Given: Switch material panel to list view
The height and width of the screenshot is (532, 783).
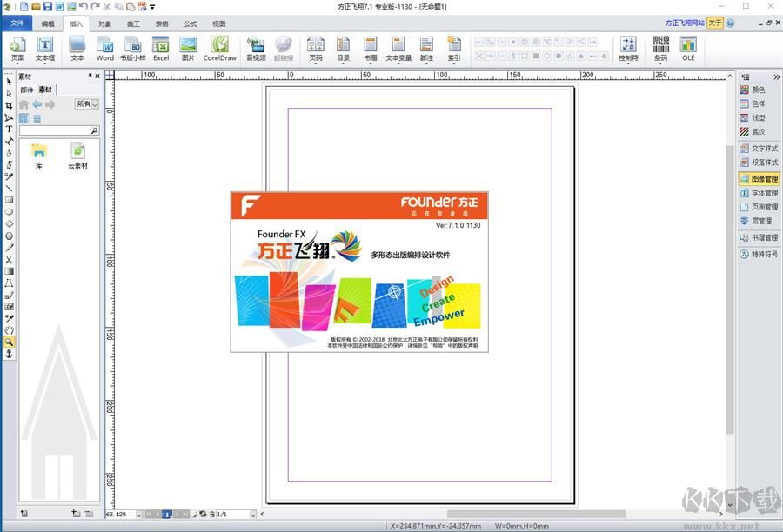Looking at the screenshot, I should (x=37, y=118).
